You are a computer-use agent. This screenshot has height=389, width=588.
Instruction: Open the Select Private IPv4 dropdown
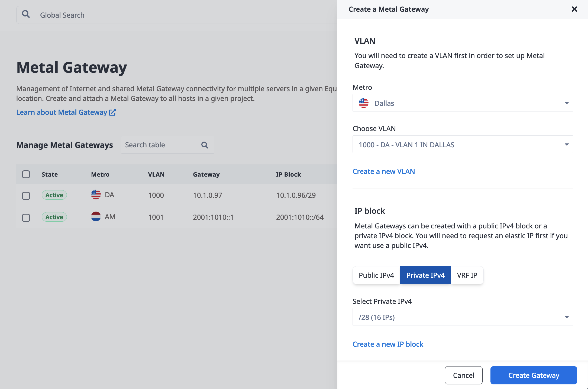click(463, 317)
